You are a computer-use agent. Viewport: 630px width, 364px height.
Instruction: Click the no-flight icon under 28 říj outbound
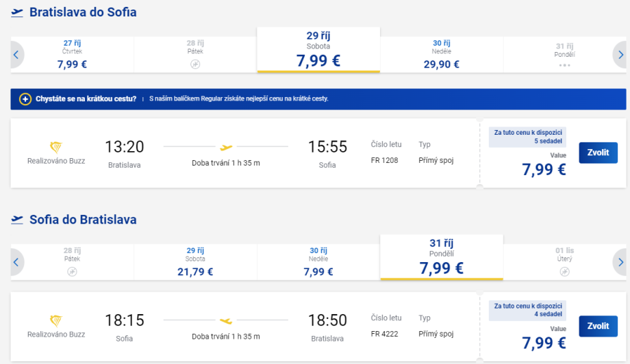point(195,64)
